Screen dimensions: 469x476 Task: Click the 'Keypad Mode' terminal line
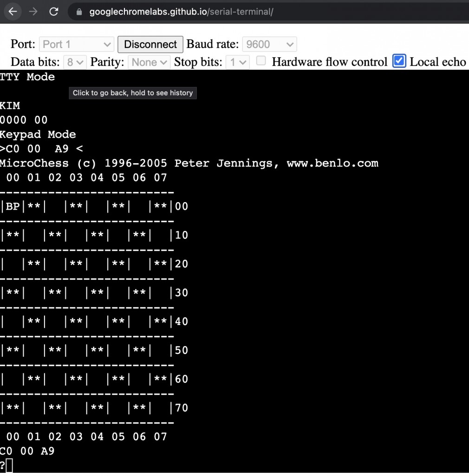click(x=38, y=134)
